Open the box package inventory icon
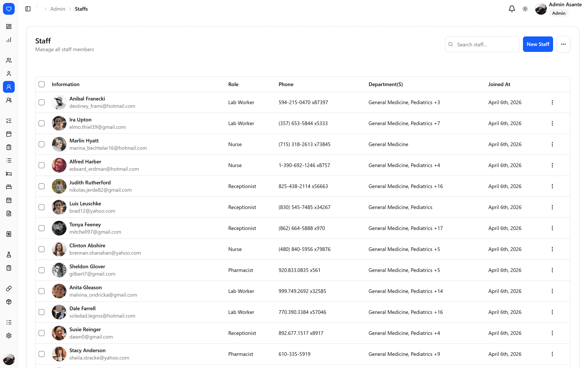Viewport: 588px width, 368px height. [x=9, y=302]
